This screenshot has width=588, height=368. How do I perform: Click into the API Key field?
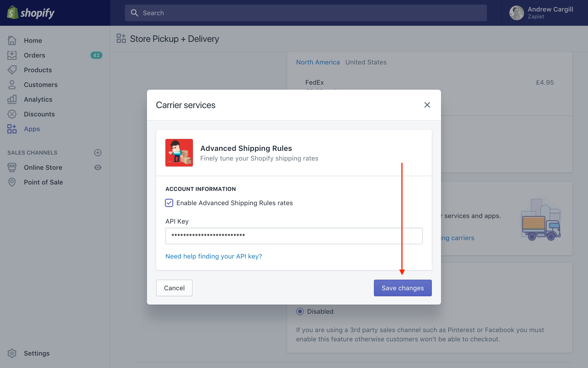click(294, 236)
